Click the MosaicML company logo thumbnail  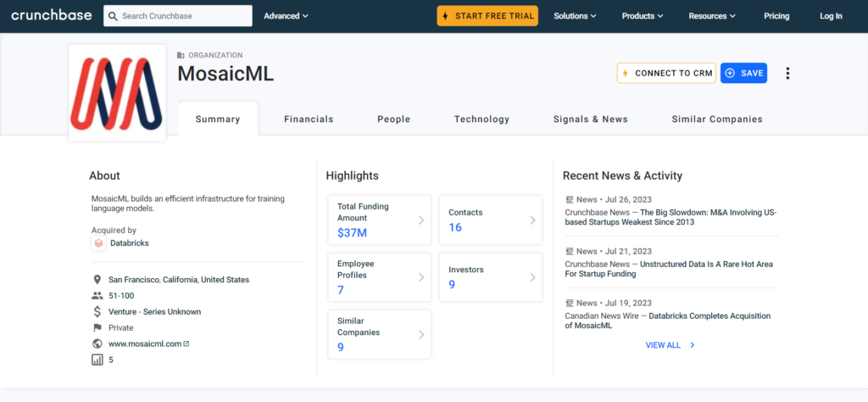pyautogui.click(x=117, y=93)
